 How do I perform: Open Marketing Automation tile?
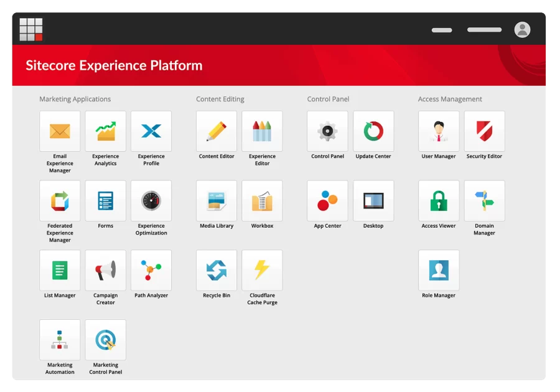tap(60, 340)
